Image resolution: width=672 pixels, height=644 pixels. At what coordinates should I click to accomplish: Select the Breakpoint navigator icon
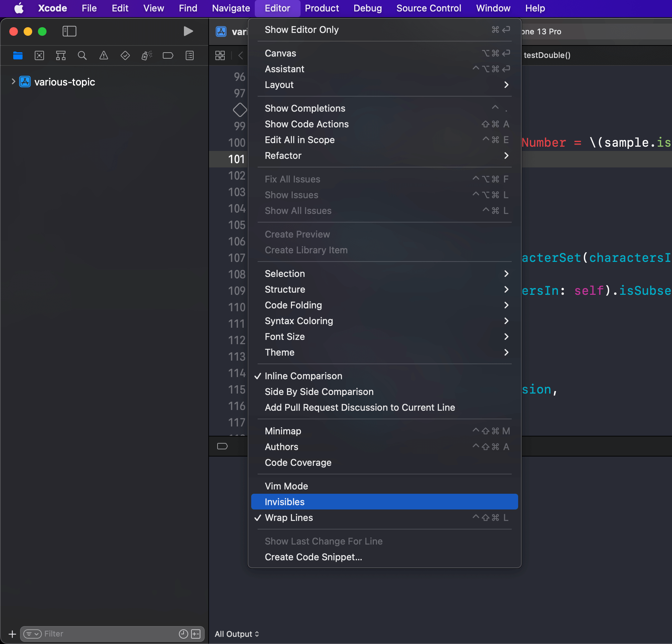point(168,55)
